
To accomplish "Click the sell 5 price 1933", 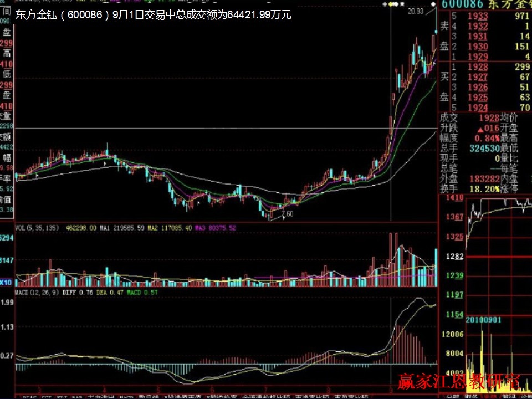I will pos(477,16).
